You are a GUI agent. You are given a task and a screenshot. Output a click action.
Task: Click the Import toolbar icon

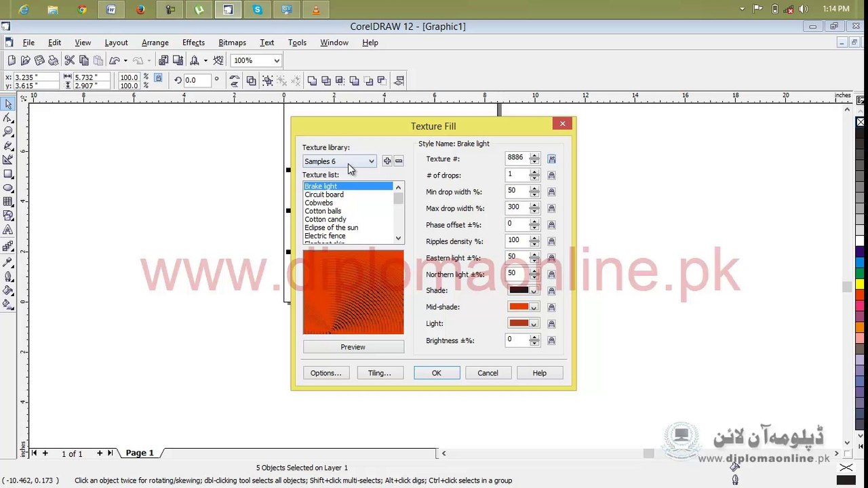[163, 61]
